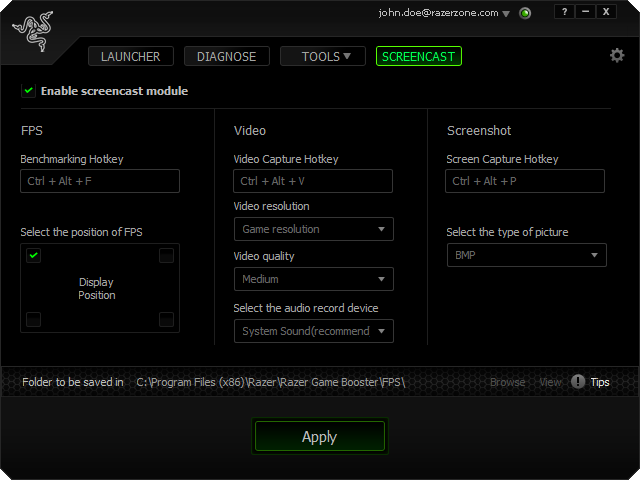Click the 'Select the audio record device' label
This screenshot has width=640, height=480.
pos(306,308)
